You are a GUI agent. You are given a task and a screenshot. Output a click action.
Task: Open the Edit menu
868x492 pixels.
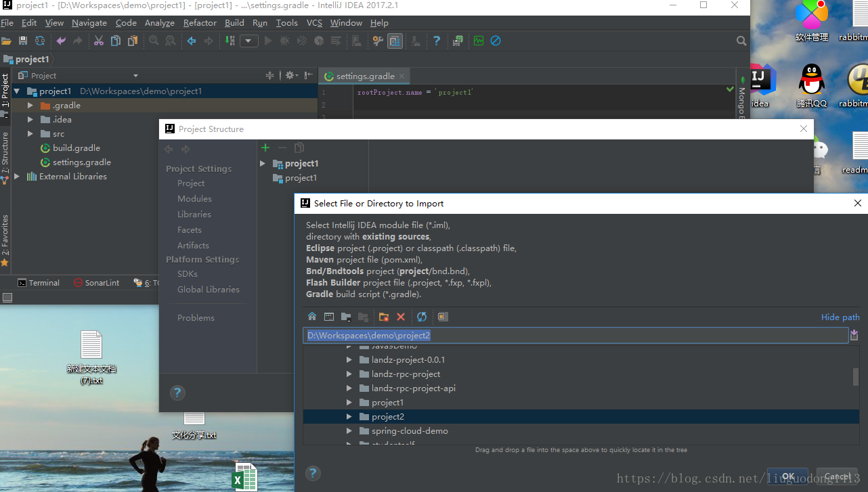click(29, 23)
